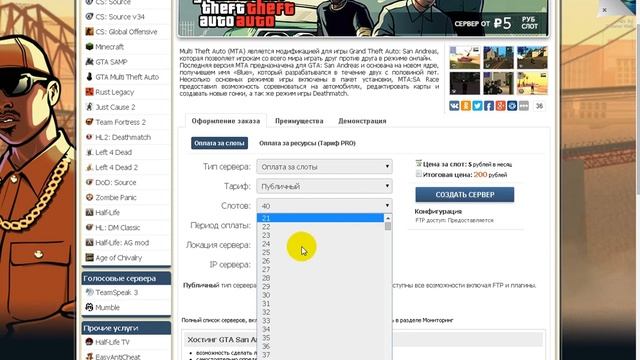Select HL: DM Classic icon
The height and width of the screenshot is (360, 640).
(89, 227)
